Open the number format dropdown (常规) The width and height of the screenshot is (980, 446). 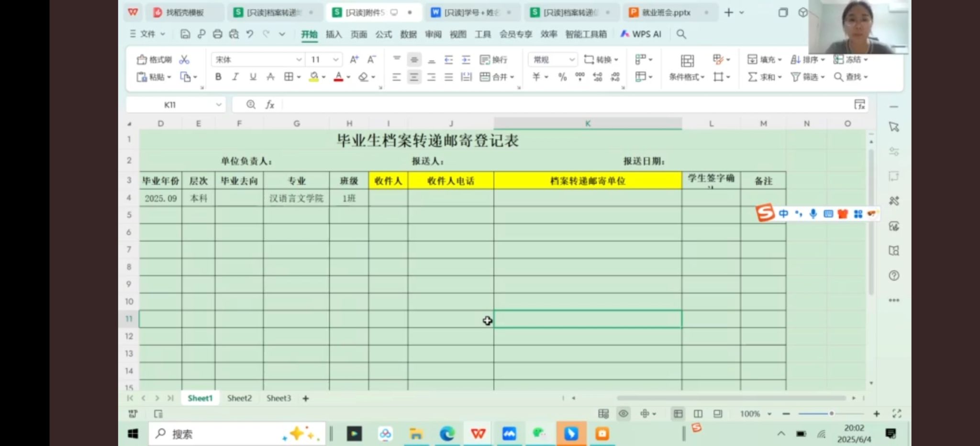point(572,60)
